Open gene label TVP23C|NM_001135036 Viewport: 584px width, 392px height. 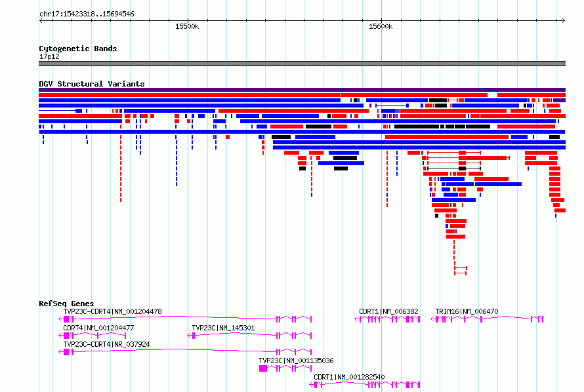click(x=297, y=361)
